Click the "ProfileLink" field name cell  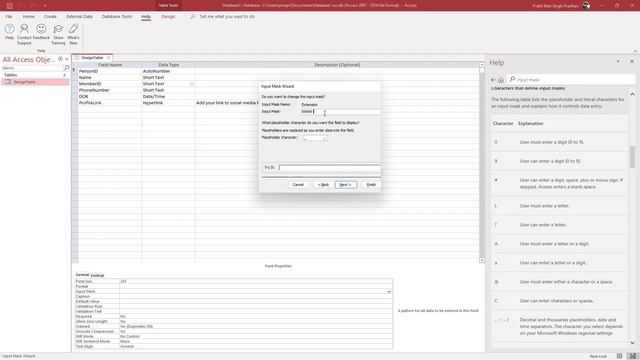109,103
